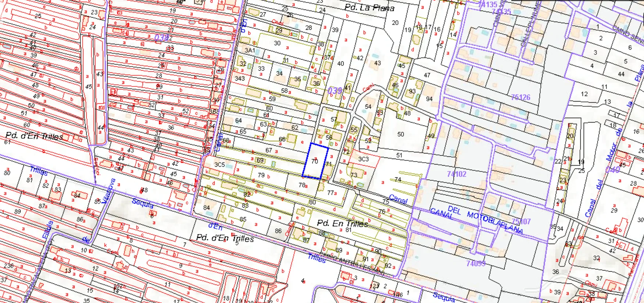Viewport: 644px width, 303px height.
Task: Click the purple polygon number 040
Action: tap(612, 169)
